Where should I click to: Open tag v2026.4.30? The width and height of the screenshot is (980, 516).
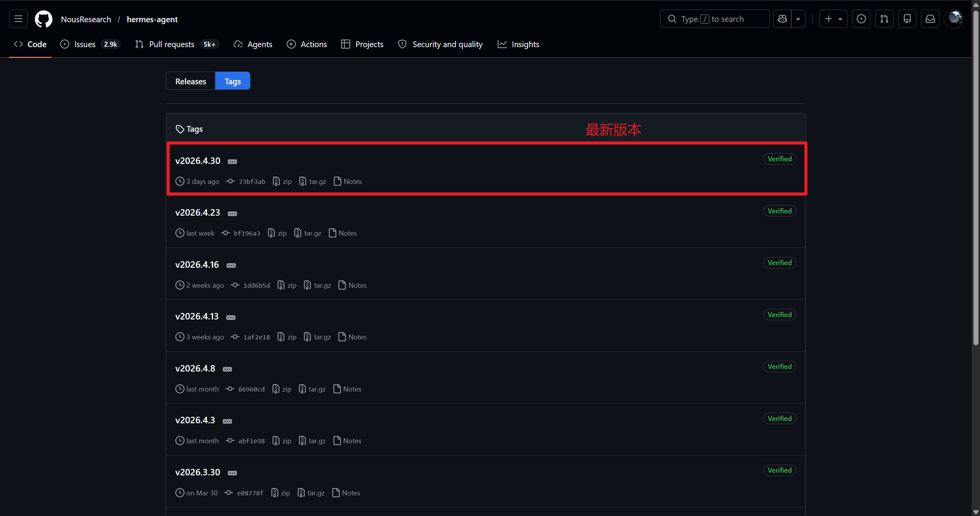[198, 161]
